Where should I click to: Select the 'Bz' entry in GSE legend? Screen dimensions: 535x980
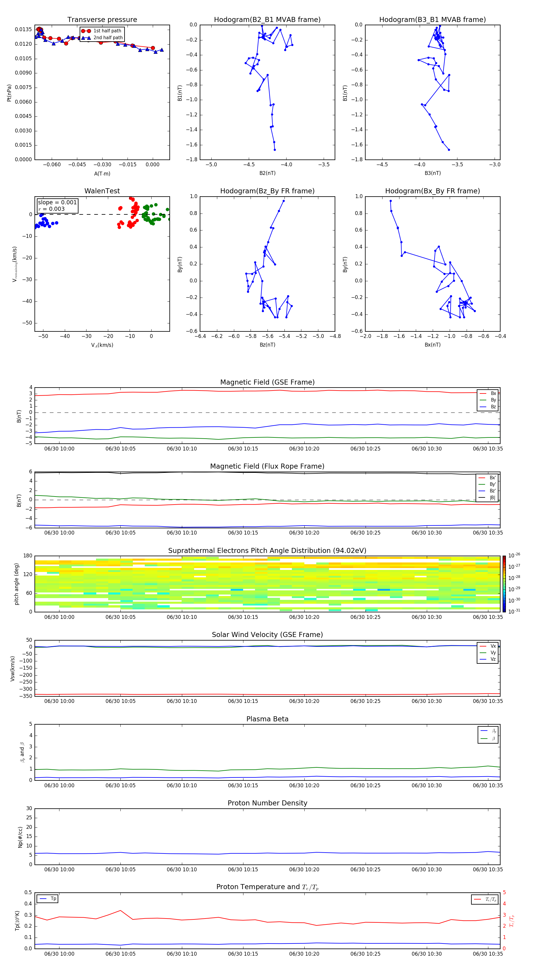coord(488,407)
